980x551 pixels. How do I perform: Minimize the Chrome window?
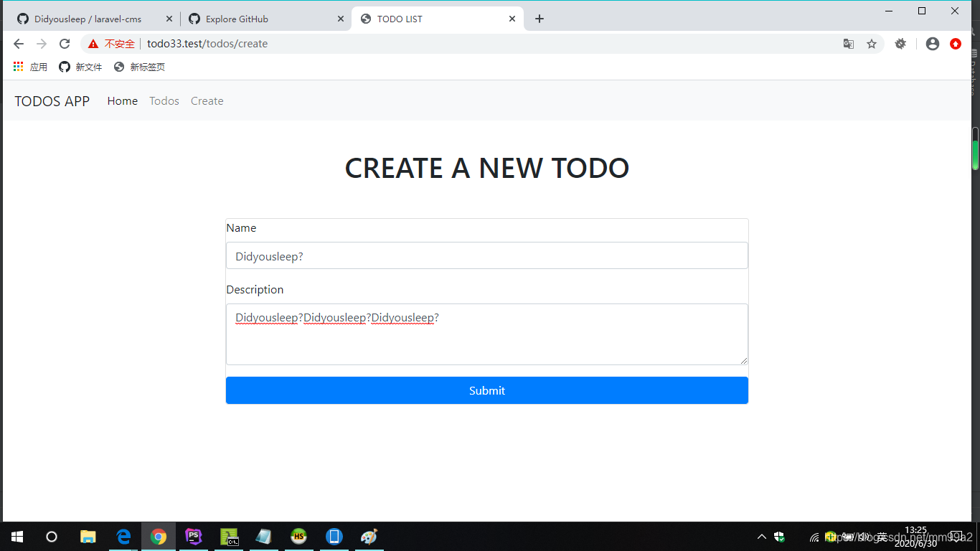pos(889,11)
